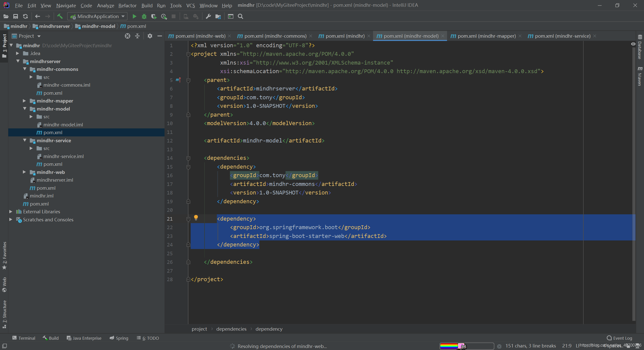The width and height of the screenshot is (644, 350).
Task: Click the Synchronize refresh icon
Action: coord(25,16)
